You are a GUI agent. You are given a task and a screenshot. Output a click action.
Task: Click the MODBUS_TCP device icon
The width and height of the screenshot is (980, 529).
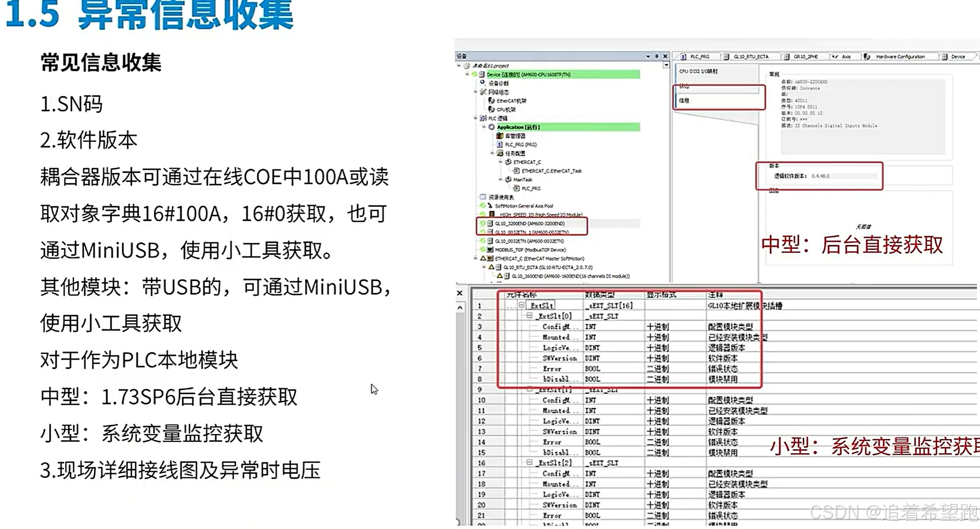(490, 250)
